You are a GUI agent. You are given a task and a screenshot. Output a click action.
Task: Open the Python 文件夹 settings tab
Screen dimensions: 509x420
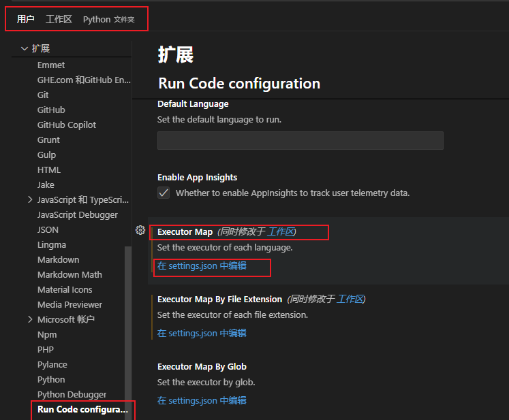click(109, 20)
